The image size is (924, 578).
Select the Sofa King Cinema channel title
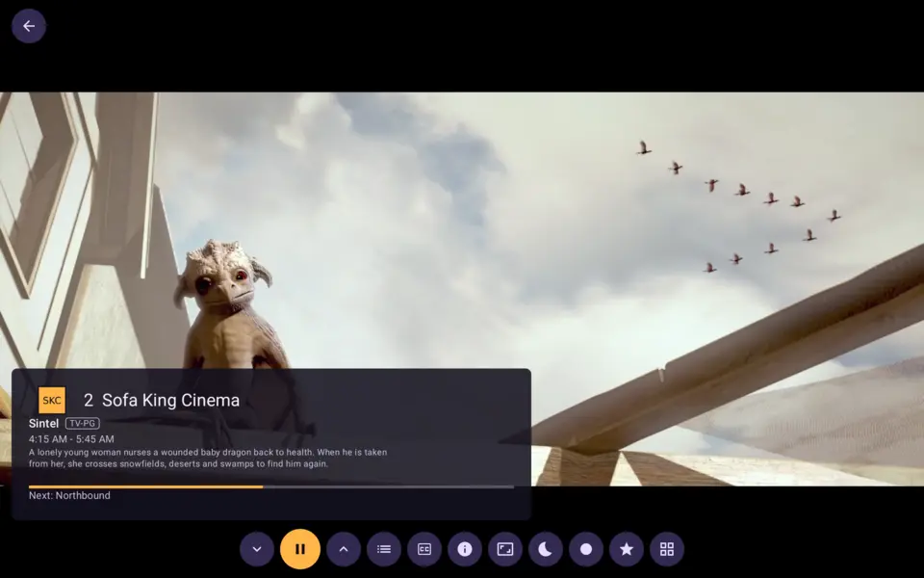(171, 400)
